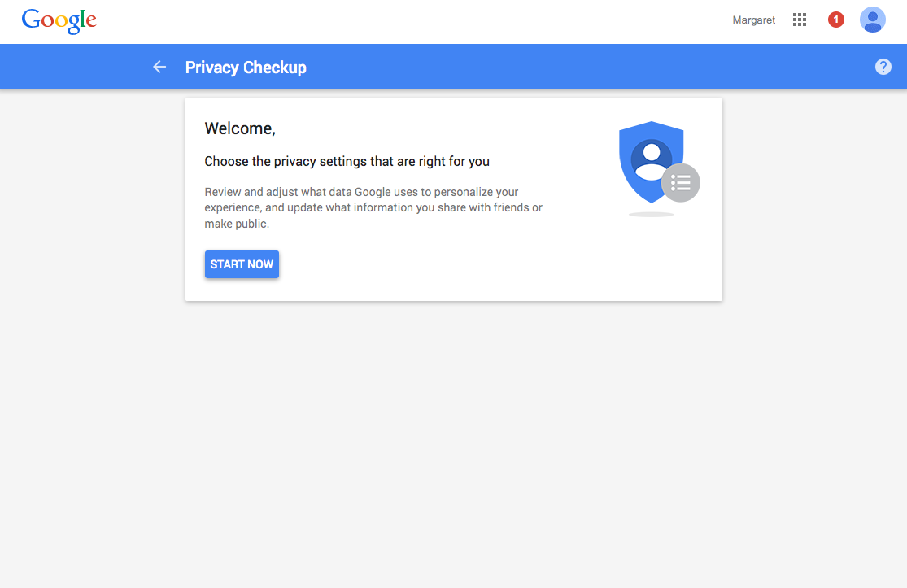Click the grey list badge on the shield
The height and width of the screenshot is (588, 907).
tap(681, 183)
